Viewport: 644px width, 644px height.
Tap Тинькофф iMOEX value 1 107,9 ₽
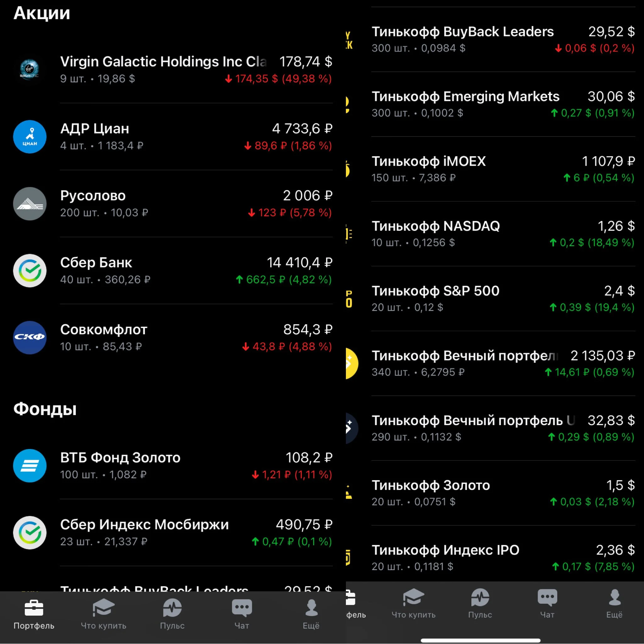click(x=608, y=161)
